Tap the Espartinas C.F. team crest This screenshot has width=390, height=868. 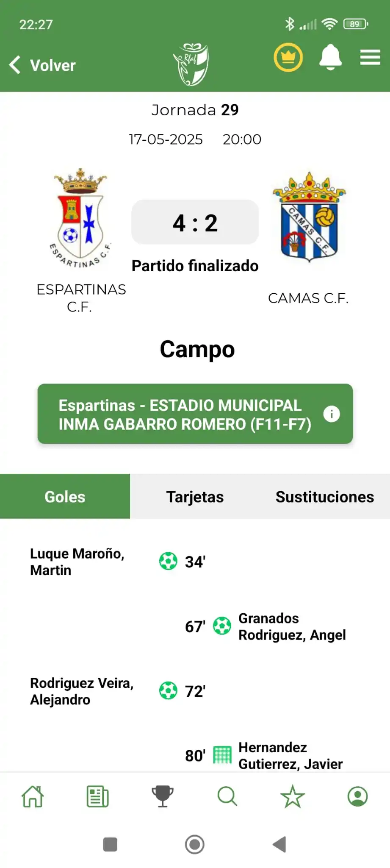80,219
